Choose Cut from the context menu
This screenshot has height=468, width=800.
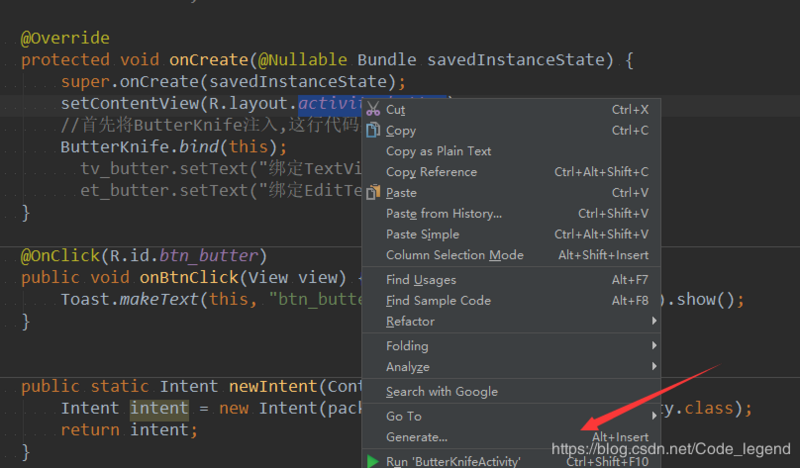click(x=511, y=109)
